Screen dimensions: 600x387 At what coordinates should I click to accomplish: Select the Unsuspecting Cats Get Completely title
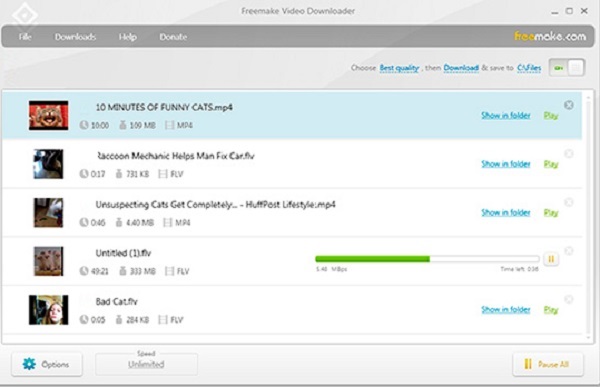(215, 205)
